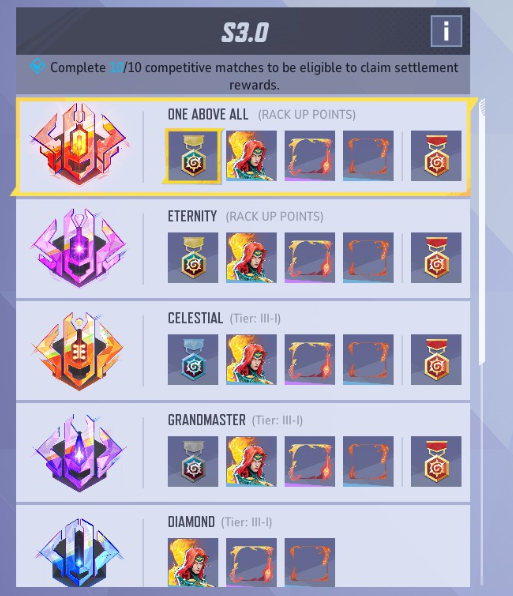The width and height of the screenshot is (513, 596).
Task: Preview Eternity purple nameplate frame reward
Action: coord(310,258)
